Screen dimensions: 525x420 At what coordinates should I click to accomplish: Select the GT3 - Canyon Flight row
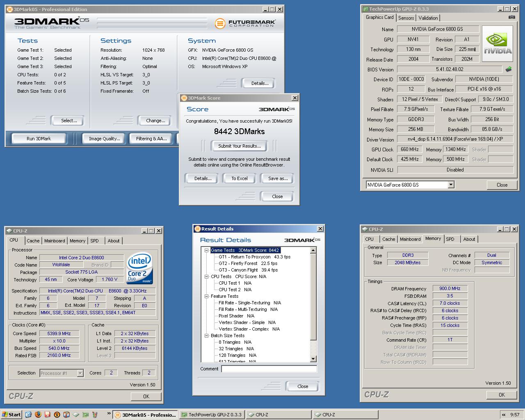pyautogui.click(x=248, y=270)
